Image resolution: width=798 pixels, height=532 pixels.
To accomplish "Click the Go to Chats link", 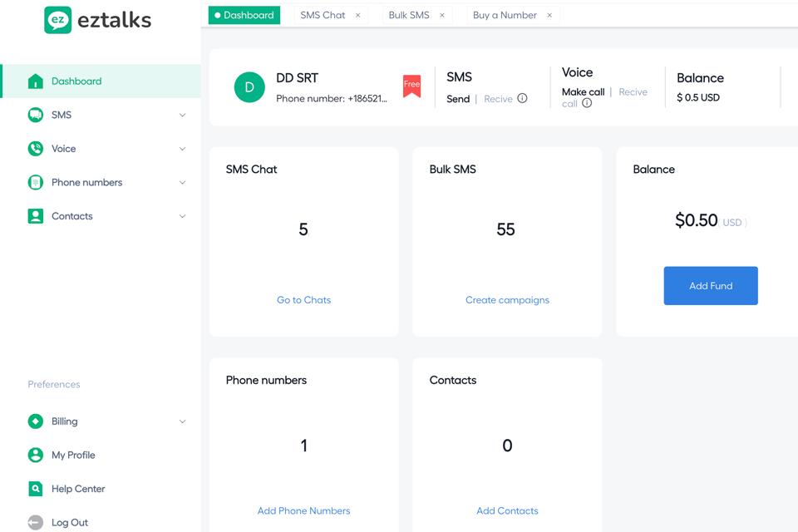I will (x=304, y=300).
